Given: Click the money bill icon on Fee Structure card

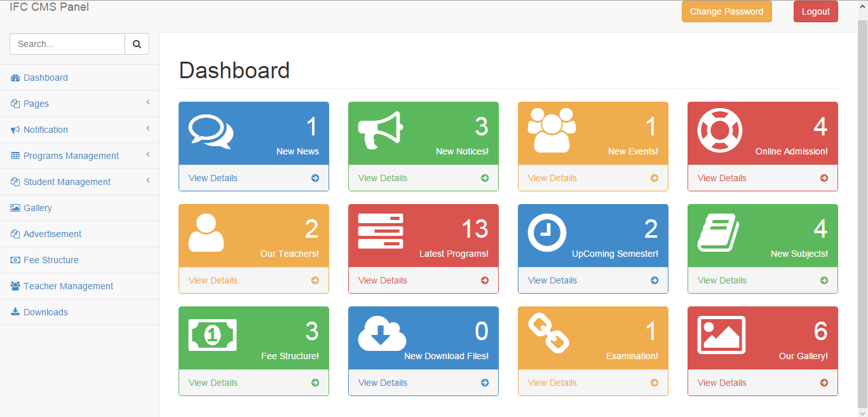Looking at the screenshot, I should 212,335.
